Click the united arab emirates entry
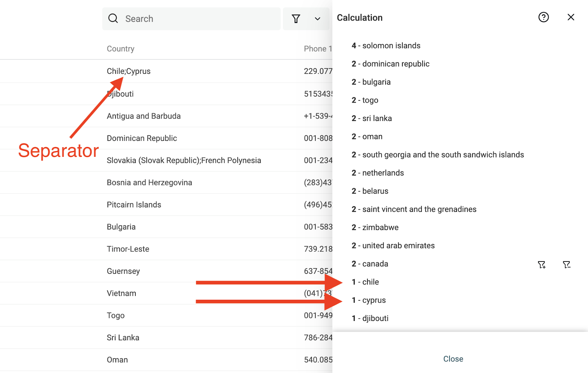Image resolution: width=588 pixels, height=373 pixels. click(x=393, y=246)
